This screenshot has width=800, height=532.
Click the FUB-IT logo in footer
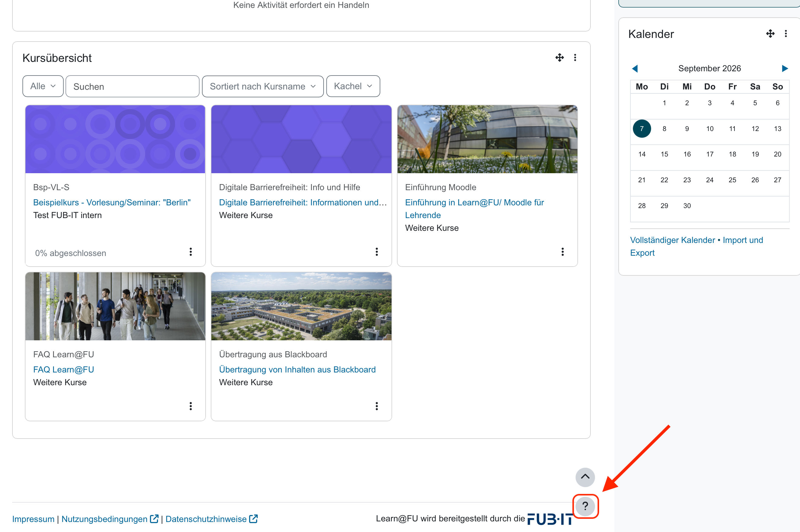click(550, 519)
